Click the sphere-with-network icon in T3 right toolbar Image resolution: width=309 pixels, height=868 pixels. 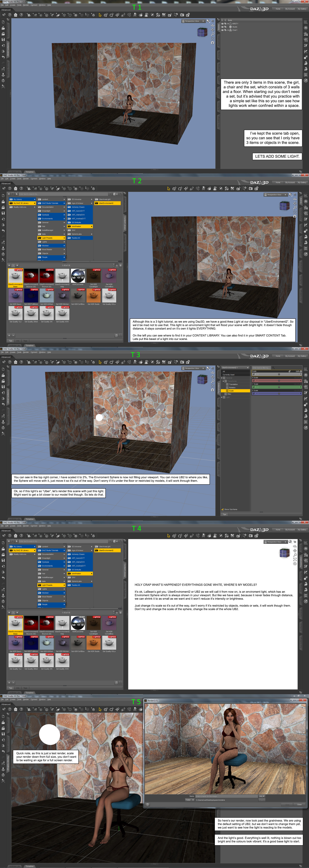(x=306, y=387)
